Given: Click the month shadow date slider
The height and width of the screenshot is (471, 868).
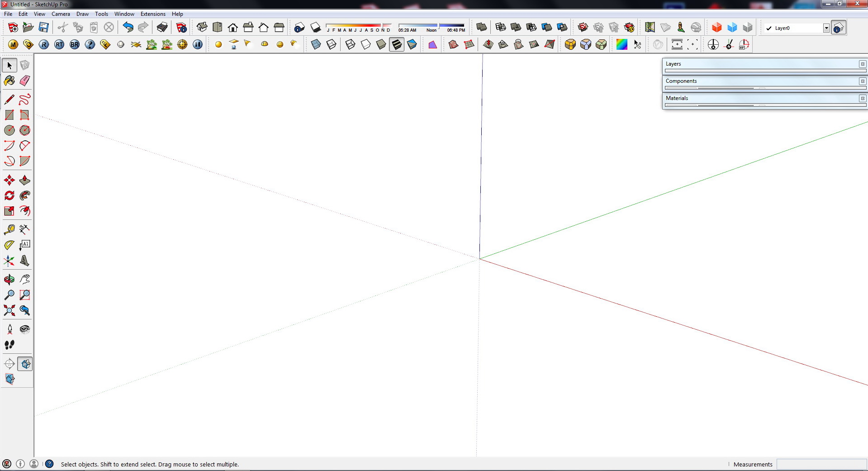Looking at the screenshot, I should [358, 26].
